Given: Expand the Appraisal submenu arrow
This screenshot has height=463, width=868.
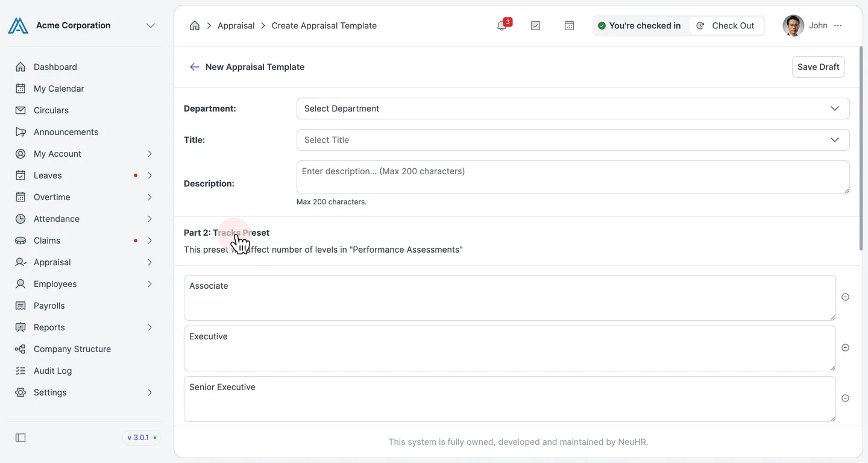Looking at the screenshot, I should (x=149, y=262).
